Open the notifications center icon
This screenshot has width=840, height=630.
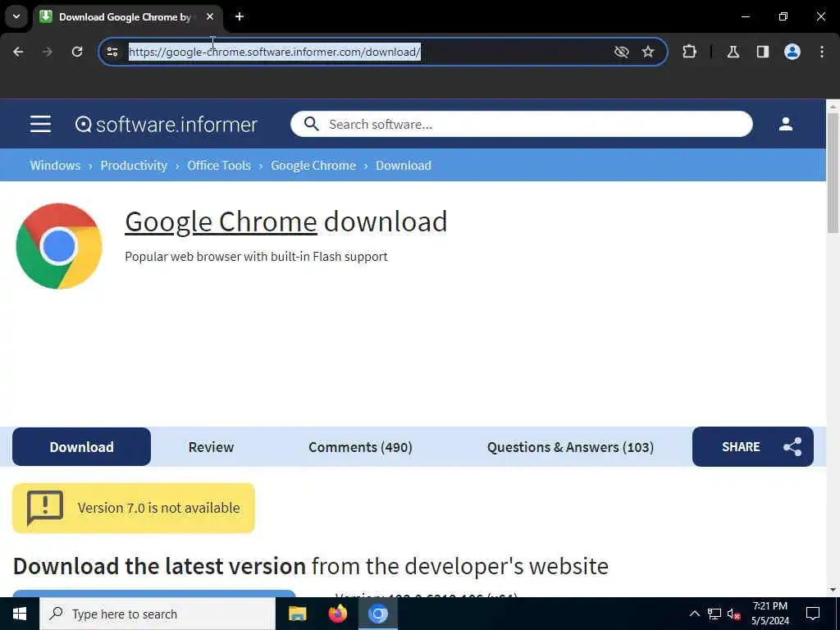pyautogui.click(x=813, y=614)
